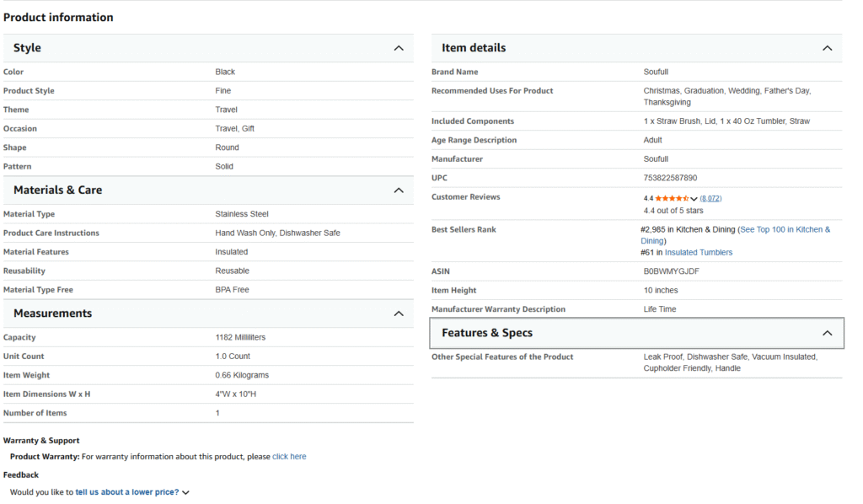Click the warranty 'click here' link

point(289,457)
